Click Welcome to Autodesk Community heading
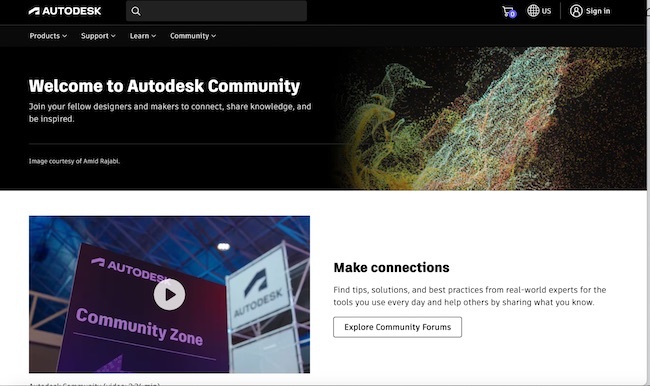This screenshot has width=650, height=386. tap(164, 86)
